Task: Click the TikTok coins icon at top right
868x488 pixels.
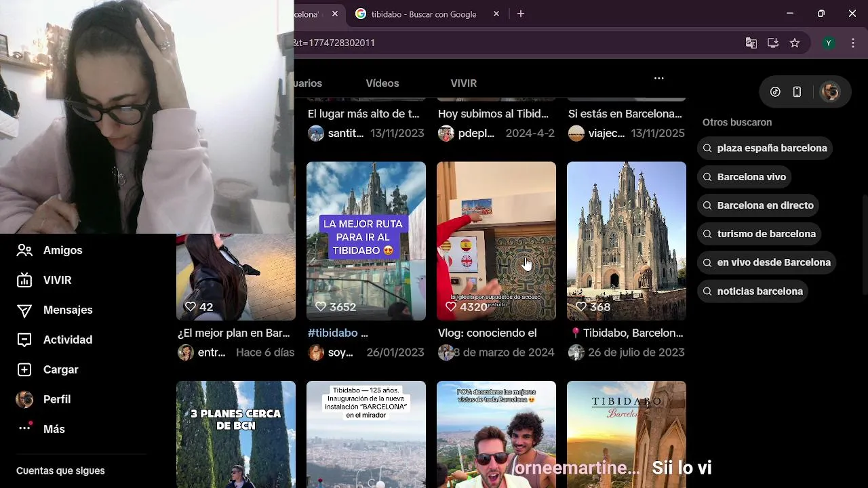Action: (776, 92)
